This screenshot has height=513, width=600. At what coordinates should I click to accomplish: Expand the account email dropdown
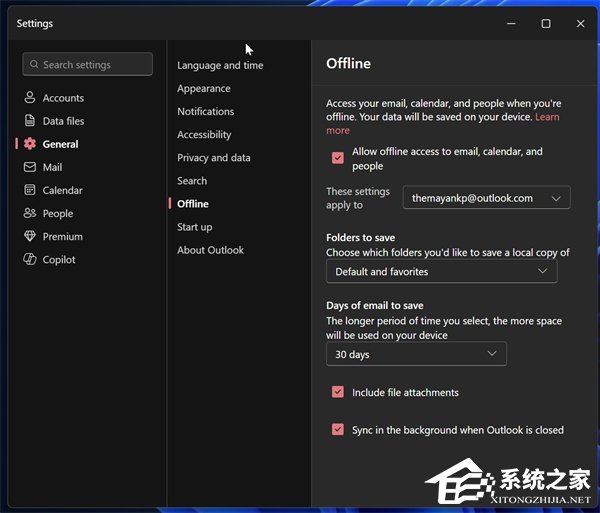[486, 198]
